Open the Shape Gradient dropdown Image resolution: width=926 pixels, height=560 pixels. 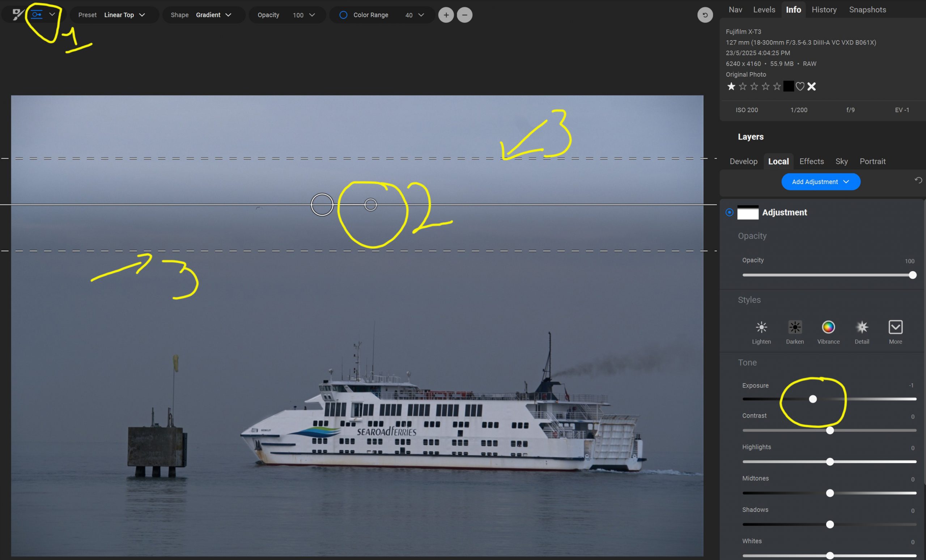(x=213, y=15)
